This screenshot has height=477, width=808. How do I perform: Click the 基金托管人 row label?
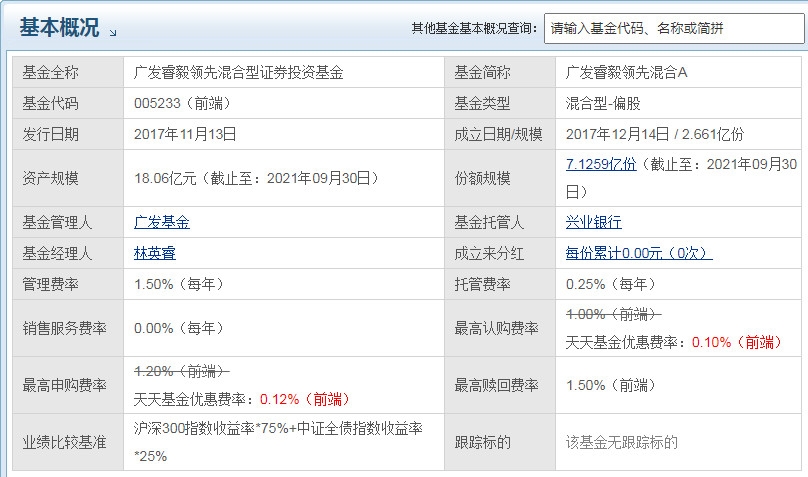pyautogui.click(x=489, y=222)
